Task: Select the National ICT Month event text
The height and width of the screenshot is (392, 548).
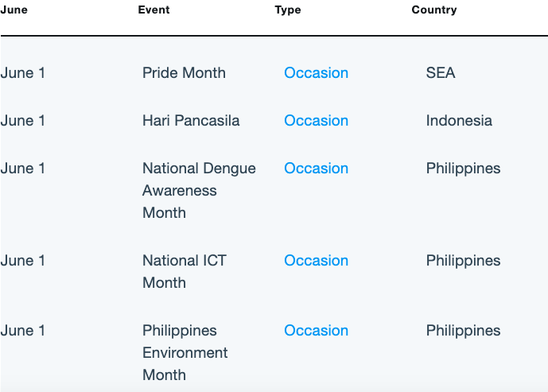Action: [185, 271]
